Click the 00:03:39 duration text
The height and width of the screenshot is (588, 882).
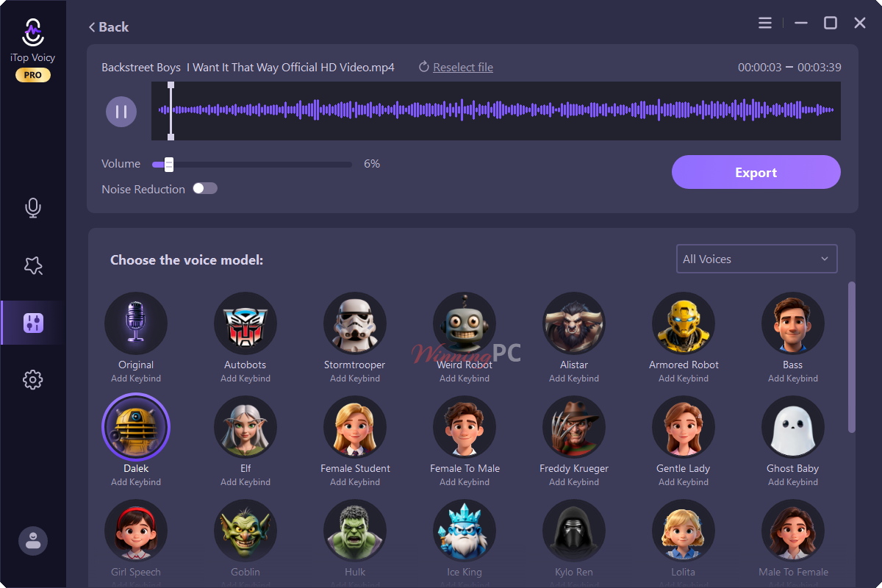click(x=820, y=68)
